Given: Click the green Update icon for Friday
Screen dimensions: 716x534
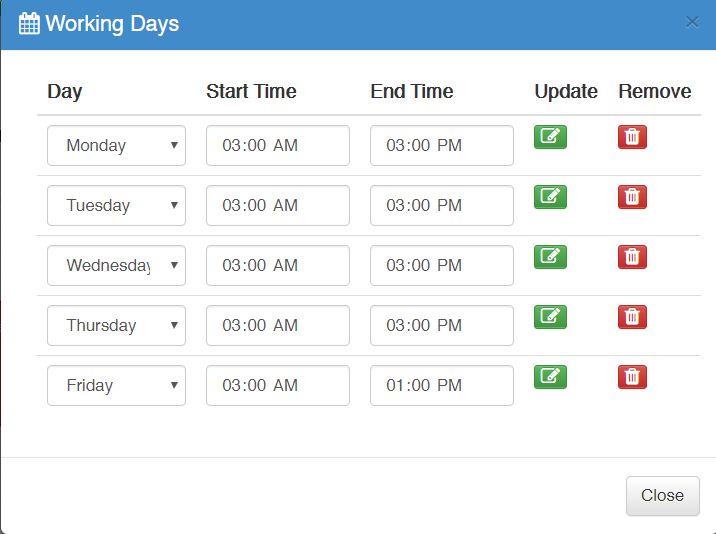Looking at the screenshot, I should point(550,377).
